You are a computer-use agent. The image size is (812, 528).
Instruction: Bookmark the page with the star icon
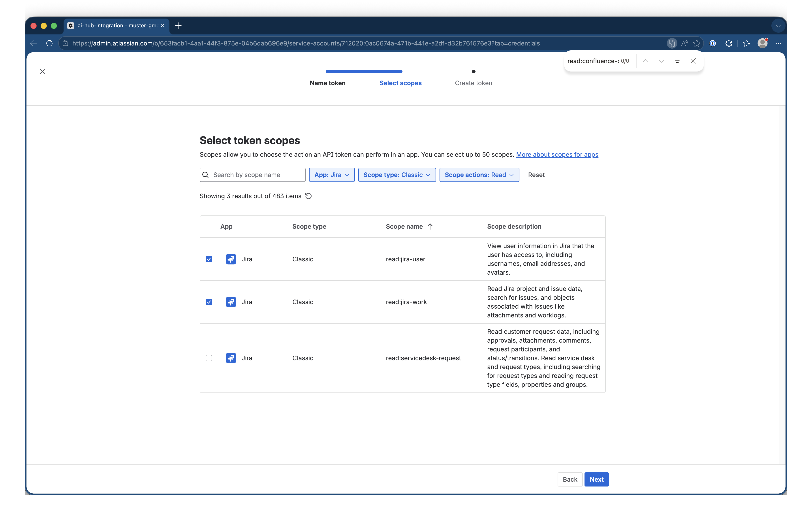[x=697, y=43]
